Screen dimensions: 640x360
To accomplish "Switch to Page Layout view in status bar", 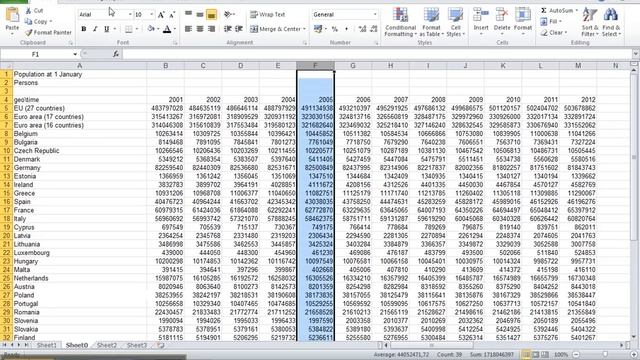I will click(536, 355).
